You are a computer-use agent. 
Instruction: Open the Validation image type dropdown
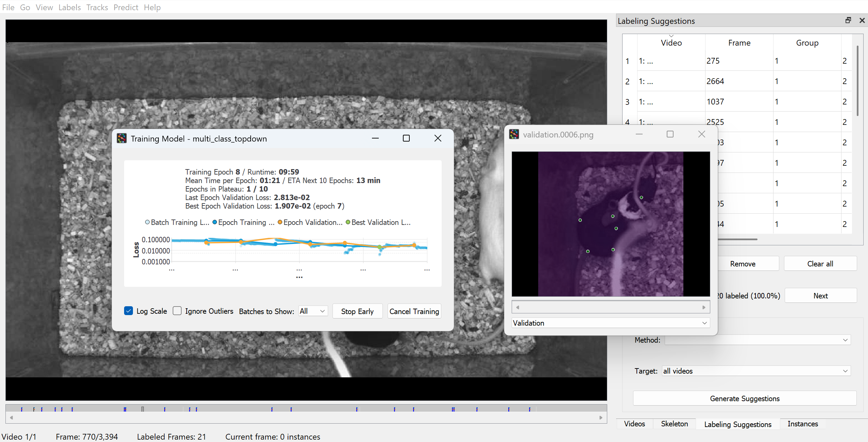(x=611, y=323)
